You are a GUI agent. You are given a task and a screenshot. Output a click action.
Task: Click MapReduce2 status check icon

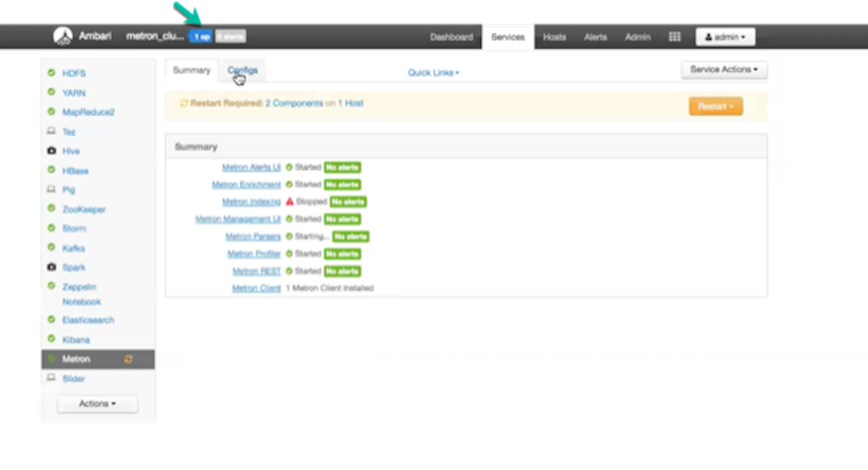[51, 111]
